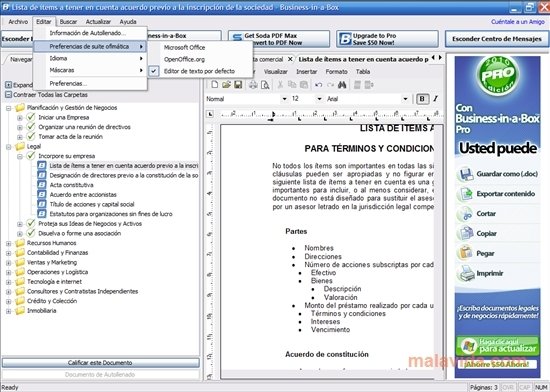Image resolution: width=550 pixels, height=392 pixels.
Task: Choose Microsoft Office suite preference
Action: tap(184, 47)
